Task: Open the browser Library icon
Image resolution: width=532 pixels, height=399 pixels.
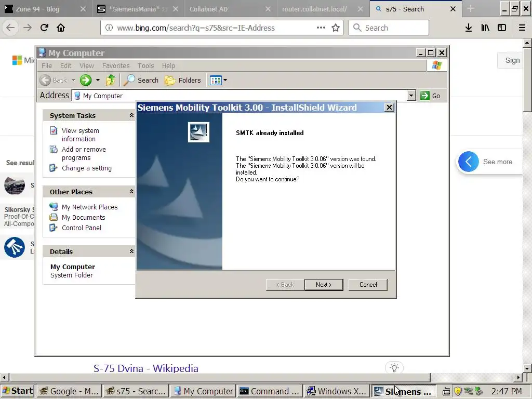Action: pyautogui.click(x=485, y=28)
